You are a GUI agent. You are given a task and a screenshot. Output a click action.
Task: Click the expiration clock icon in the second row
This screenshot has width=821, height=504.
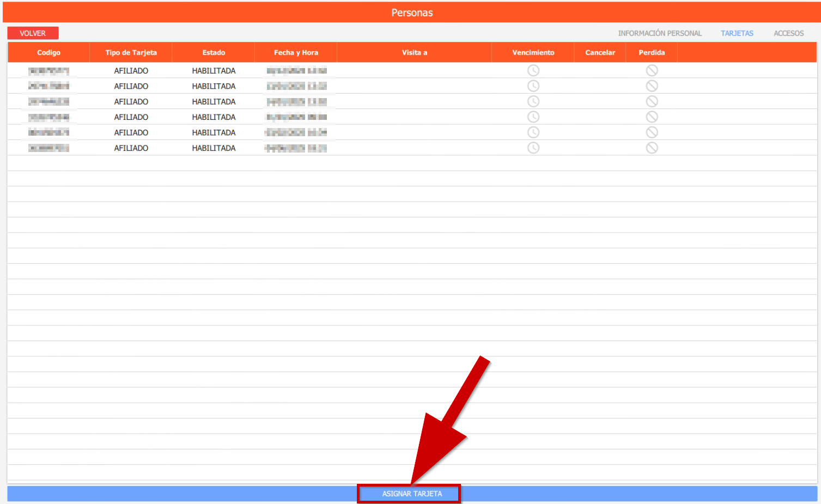pos(533,86)
